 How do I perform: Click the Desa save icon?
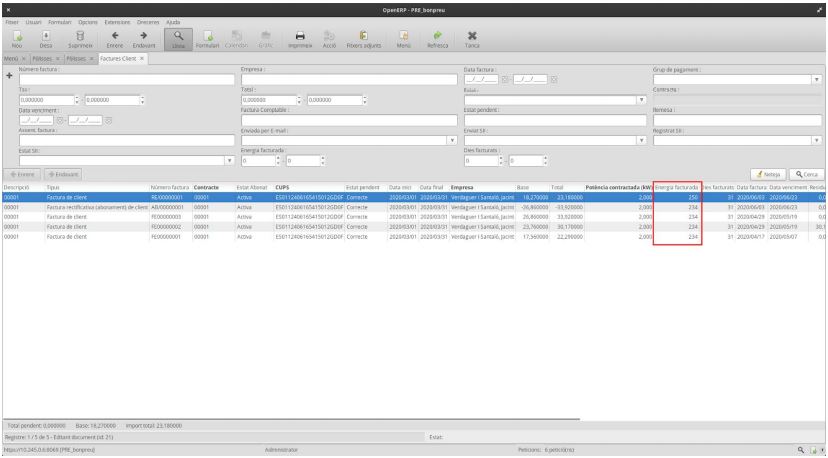tap(46, 37)
